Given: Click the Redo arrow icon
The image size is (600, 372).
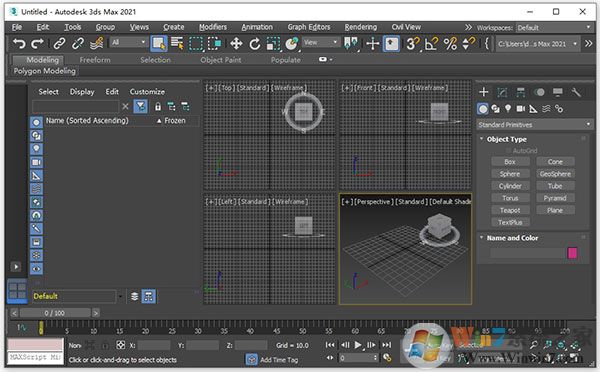Looking at the screenshot, I should click(x=37, y=43).
